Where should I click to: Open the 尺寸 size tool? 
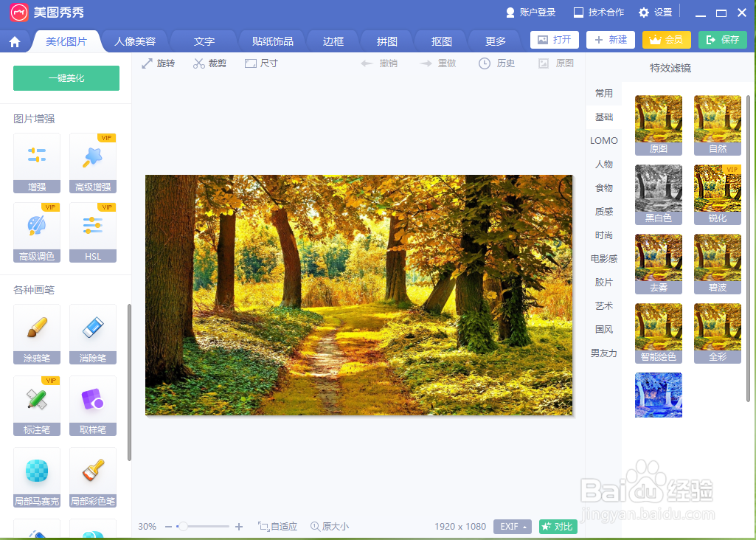261,63
